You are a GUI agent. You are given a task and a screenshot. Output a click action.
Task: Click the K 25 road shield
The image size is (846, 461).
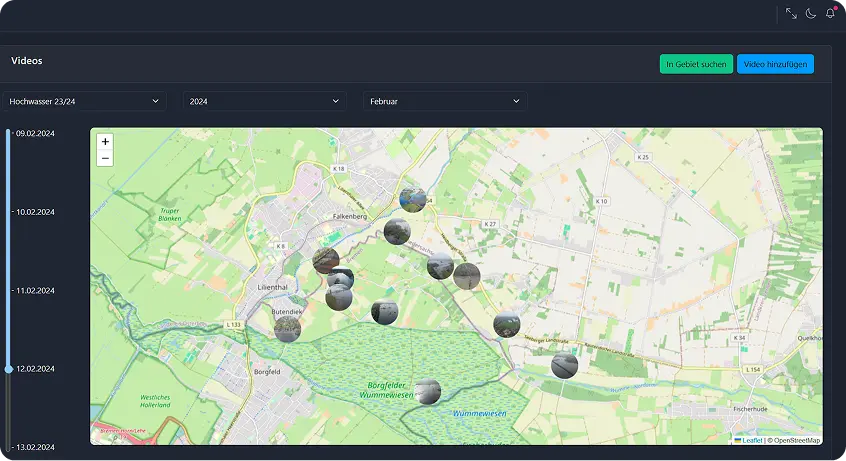pyautogui.click(x=643, y=157)
